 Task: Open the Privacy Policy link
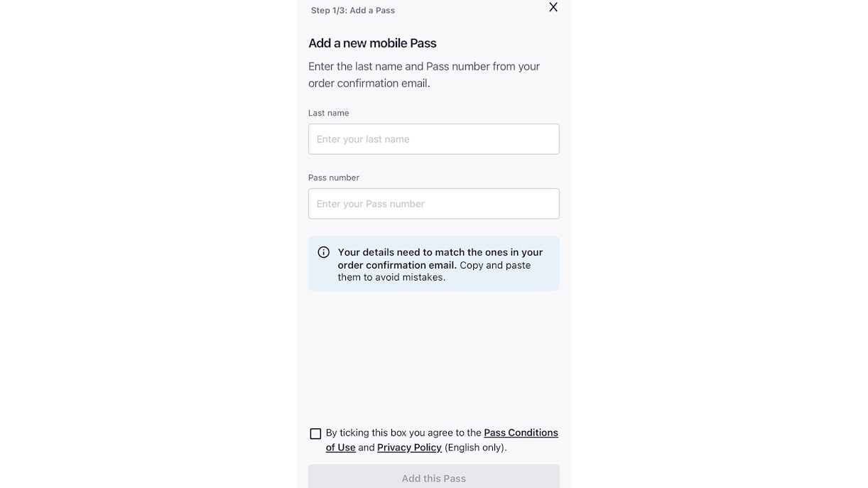tap(409, 447)
